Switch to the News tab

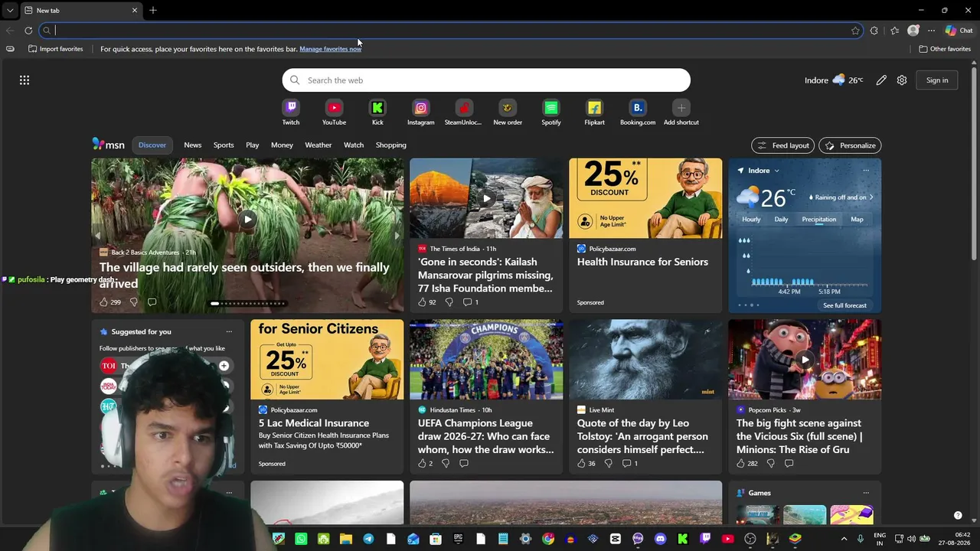tap(193, 145)
